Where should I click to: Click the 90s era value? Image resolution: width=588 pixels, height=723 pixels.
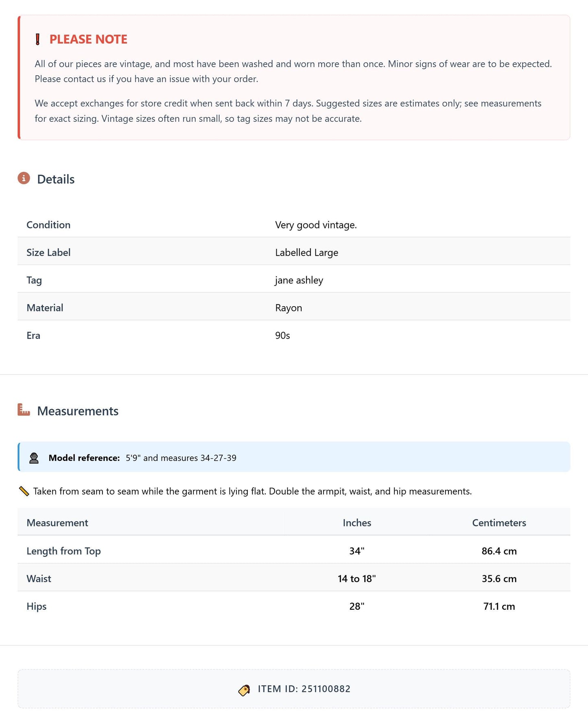tap(282, 335)
